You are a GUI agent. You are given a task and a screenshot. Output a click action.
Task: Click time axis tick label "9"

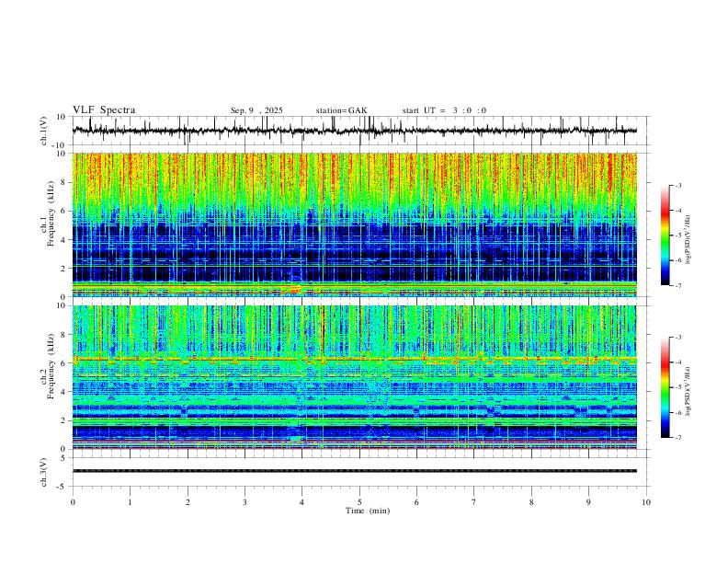(588, 502)
